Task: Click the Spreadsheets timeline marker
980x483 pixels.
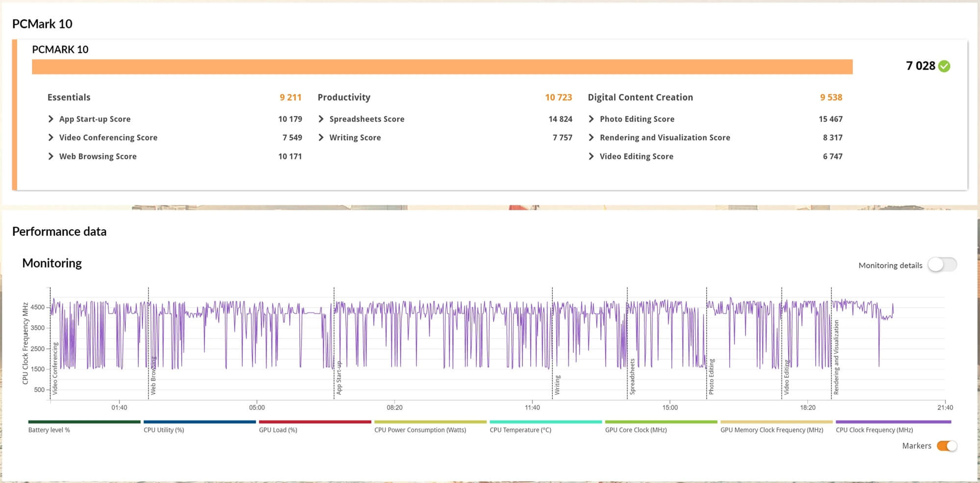Action: (x=632, y=377)
